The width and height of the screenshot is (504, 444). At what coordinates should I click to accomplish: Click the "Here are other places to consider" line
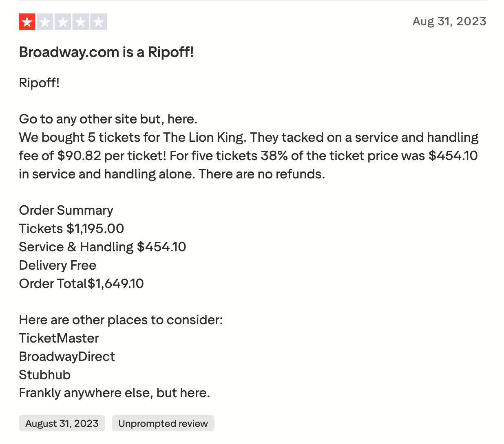point(121,320)
